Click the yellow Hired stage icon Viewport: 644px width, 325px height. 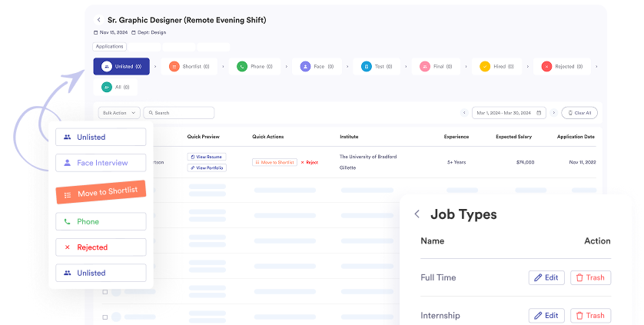[485, 67]
